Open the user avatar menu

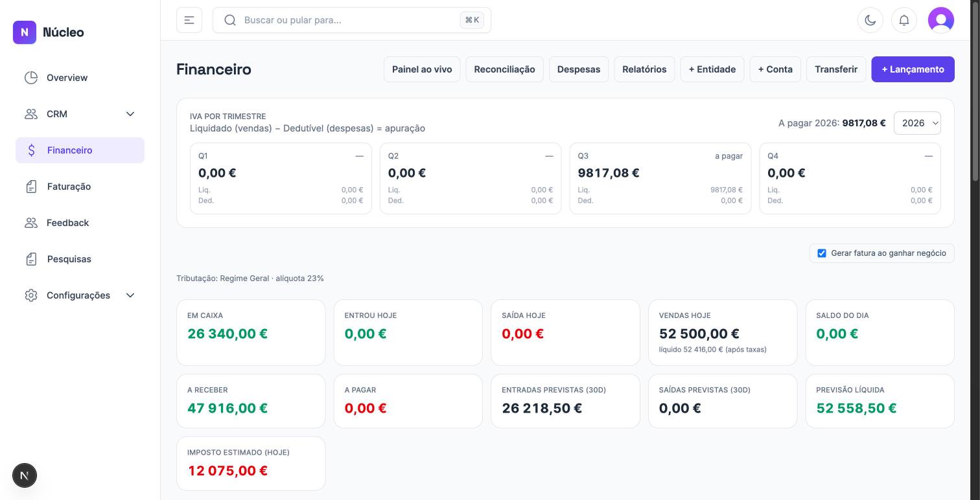pyautogui.click(x=941, y=20)
